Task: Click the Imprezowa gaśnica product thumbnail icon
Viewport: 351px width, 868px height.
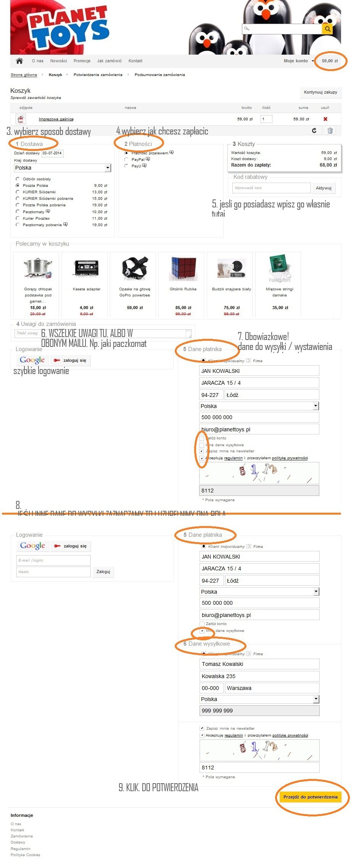Action: click(x=21, y=119)
